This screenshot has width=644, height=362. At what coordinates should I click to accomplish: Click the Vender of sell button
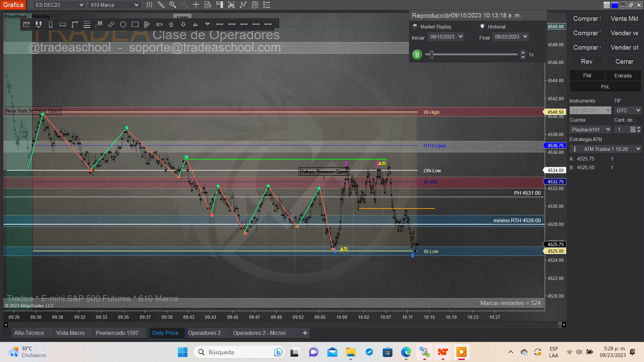[624, 48]
